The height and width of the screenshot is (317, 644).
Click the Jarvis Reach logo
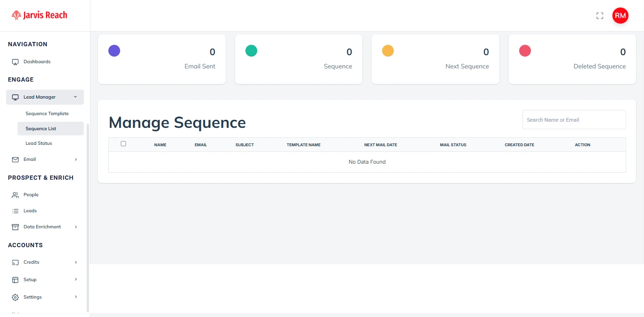tap(40, 15)
